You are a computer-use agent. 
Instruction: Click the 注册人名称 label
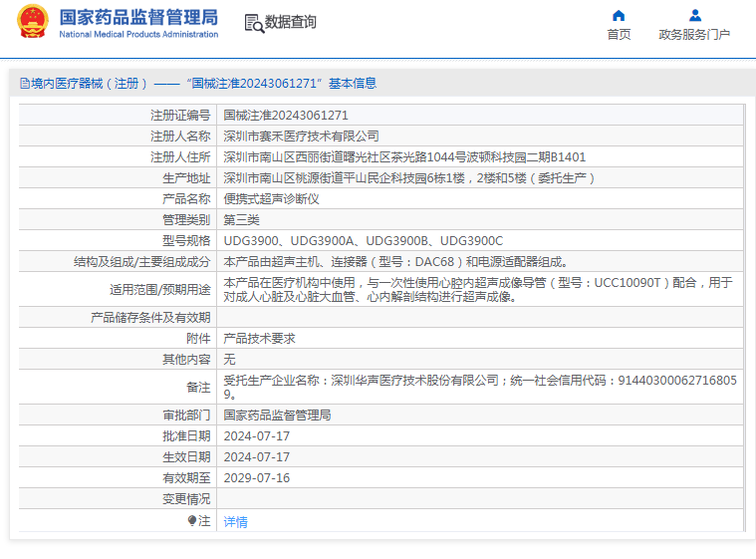180,136
